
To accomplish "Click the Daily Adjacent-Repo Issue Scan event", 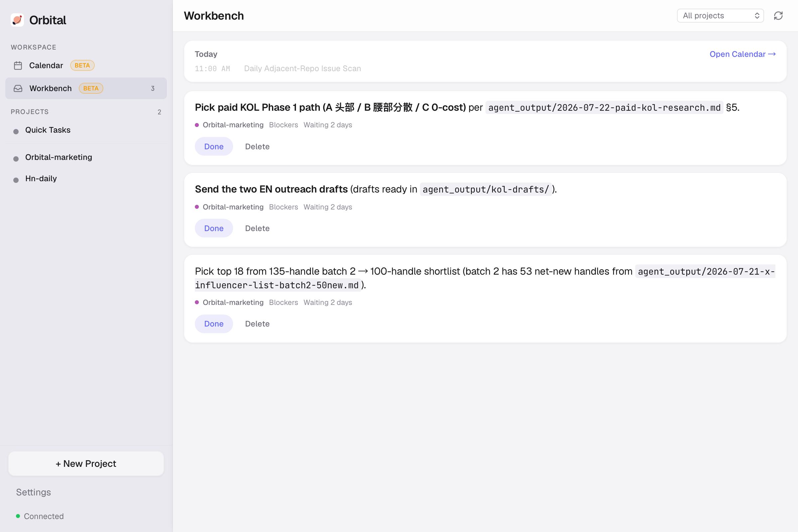I will point(302,68).
